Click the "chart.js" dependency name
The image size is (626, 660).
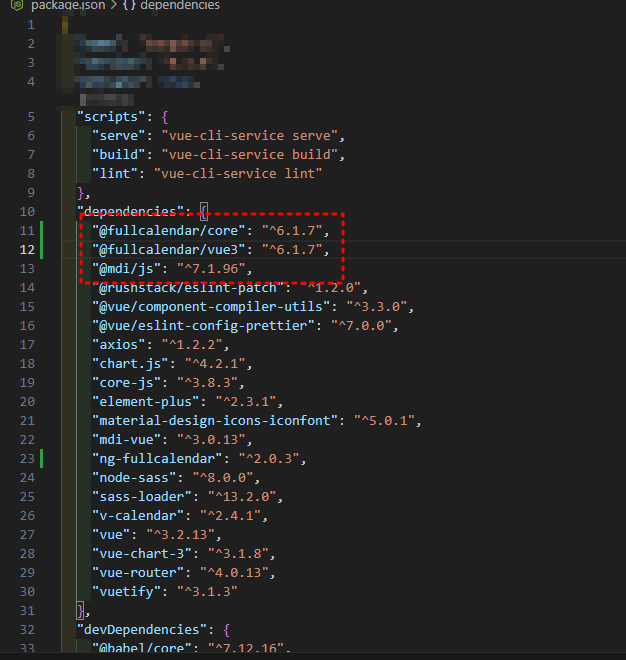point(131,364)
